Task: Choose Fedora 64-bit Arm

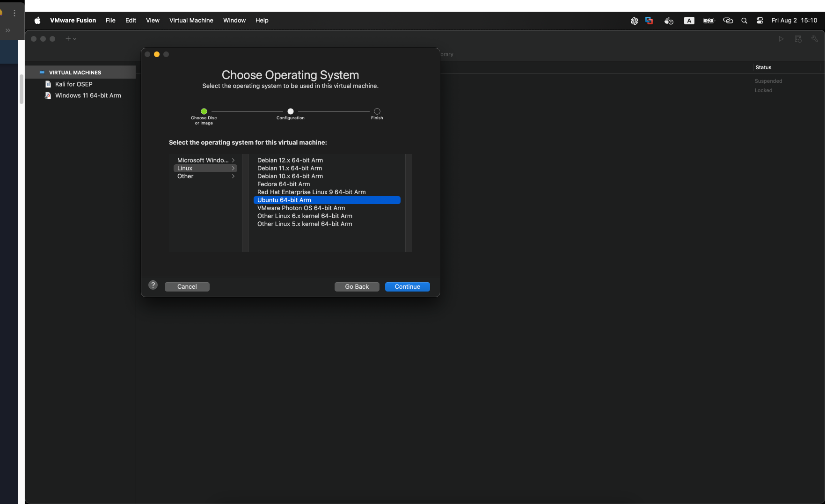Action: (x=327, y=184)
